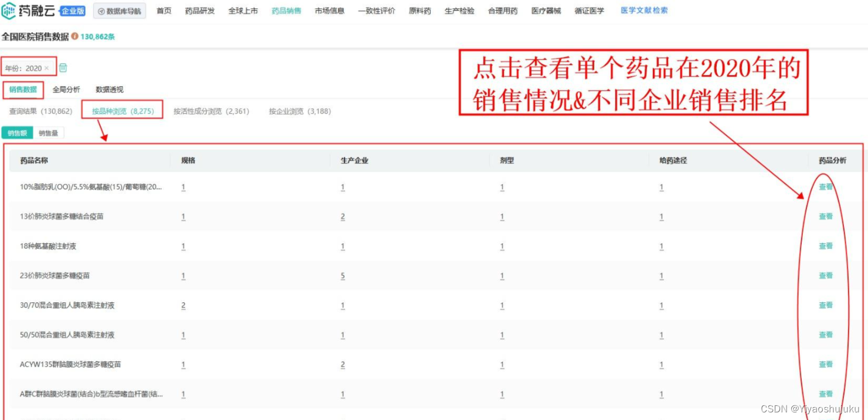Click drug name 13价肺炎球菌多糖结合疫苗
Image resolution: width=868 pixels, height=420 pixels.
tap(62, 216)
